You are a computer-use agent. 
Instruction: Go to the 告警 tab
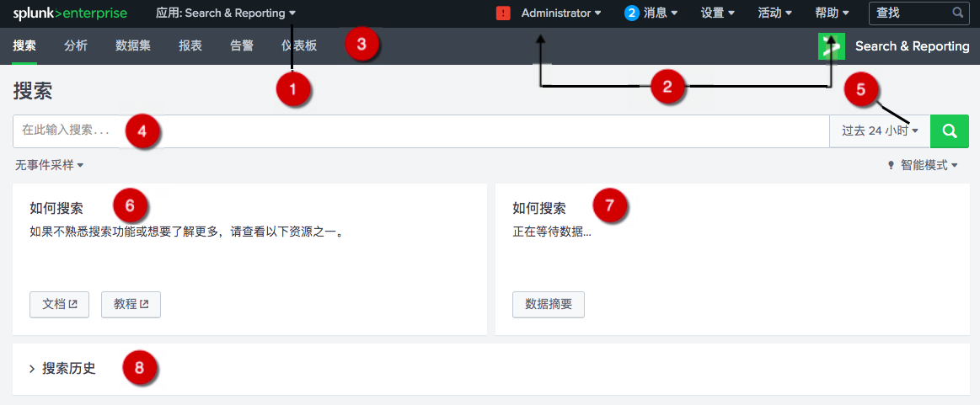pyautogui.click(x=242, y=46)
